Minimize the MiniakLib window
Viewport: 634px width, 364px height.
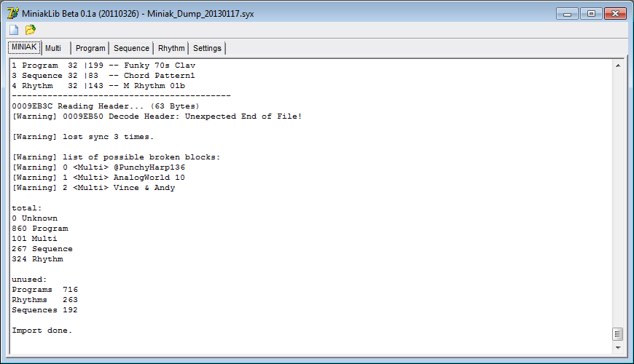(x=567, y=14)
